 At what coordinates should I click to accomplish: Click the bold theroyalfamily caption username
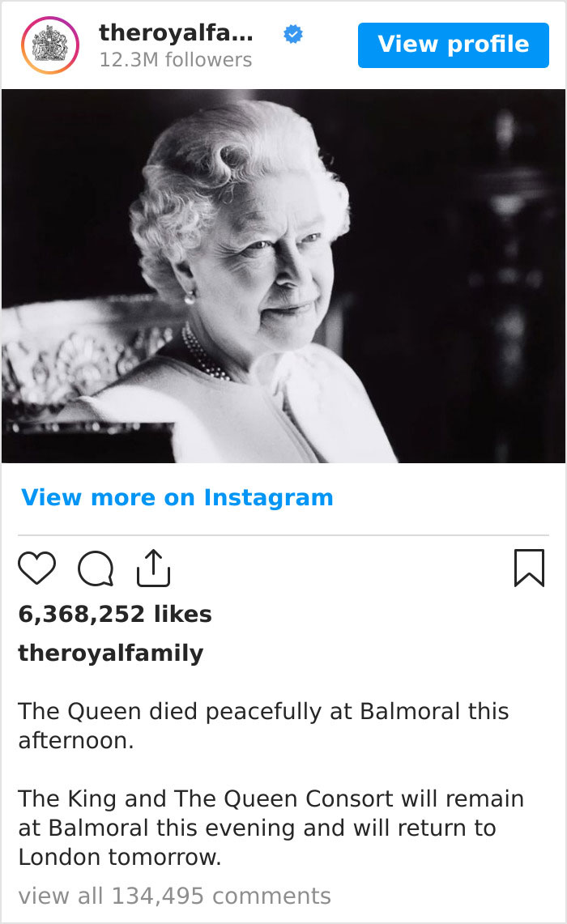[x=112, y=652]
